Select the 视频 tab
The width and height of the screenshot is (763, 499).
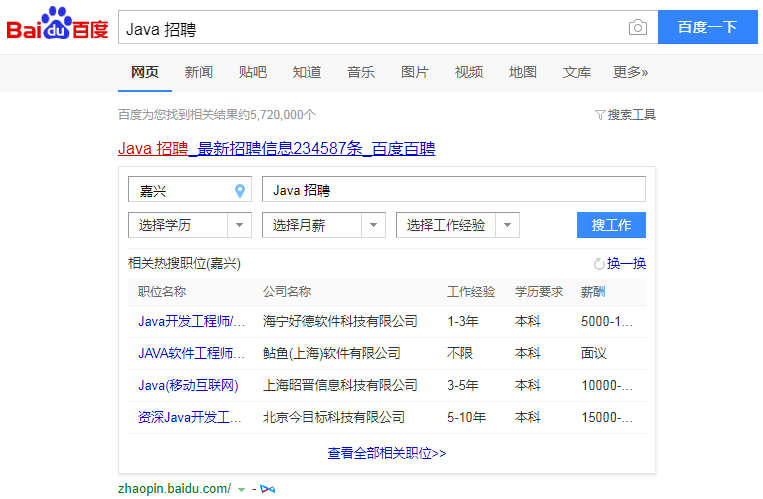pyautogui.click(x=469, y=73)
